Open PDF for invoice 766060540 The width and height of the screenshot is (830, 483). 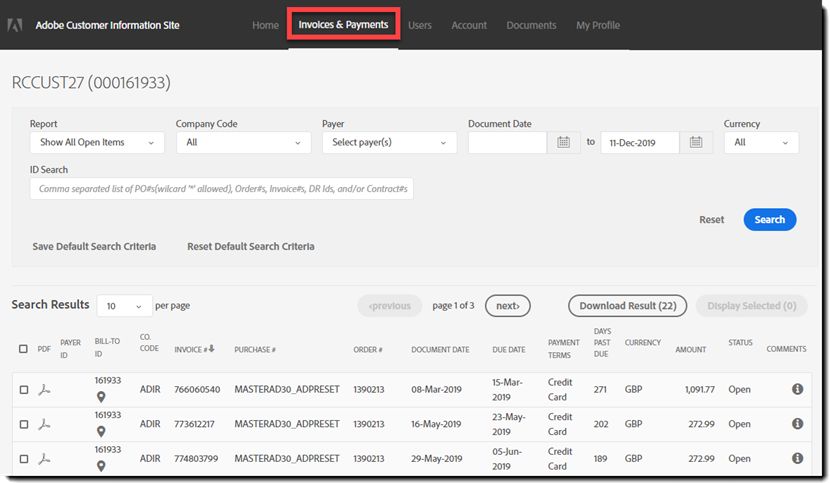(44, 390)
